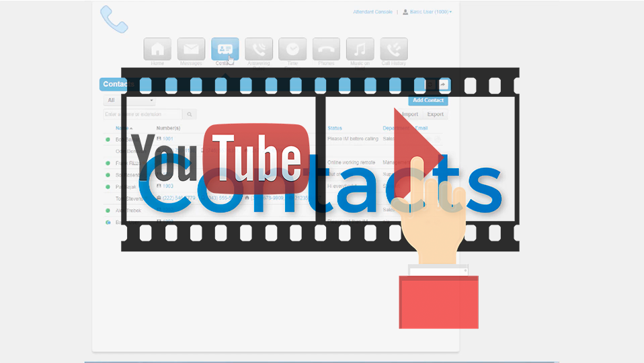Viewport: 644px width, 363px height.
Task: Click the Export button
Action: [x=436, y=114]
